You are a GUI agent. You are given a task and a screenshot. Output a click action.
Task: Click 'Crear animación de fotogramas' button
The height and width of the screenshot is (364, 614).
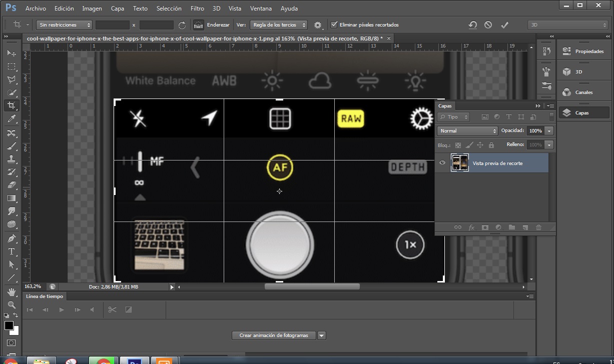tap(274, 335)
